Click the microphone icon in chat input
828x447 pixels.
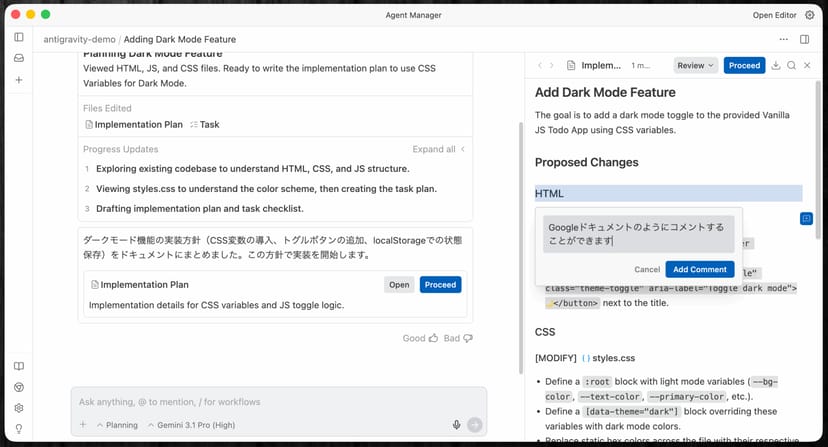click(x=456, y=425)
